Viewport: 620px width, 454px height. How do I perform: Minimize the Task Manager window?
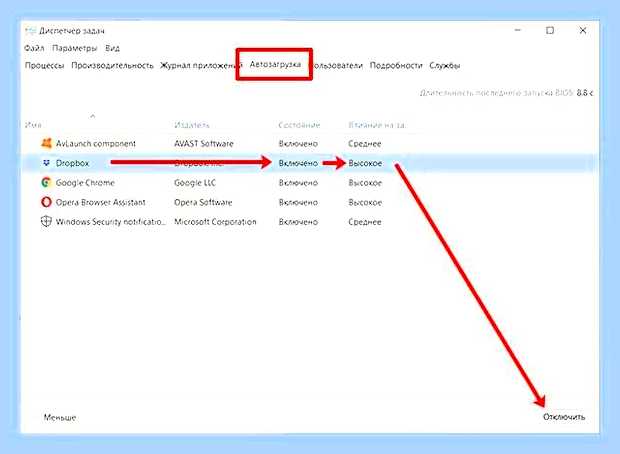[x=518, y=30]
